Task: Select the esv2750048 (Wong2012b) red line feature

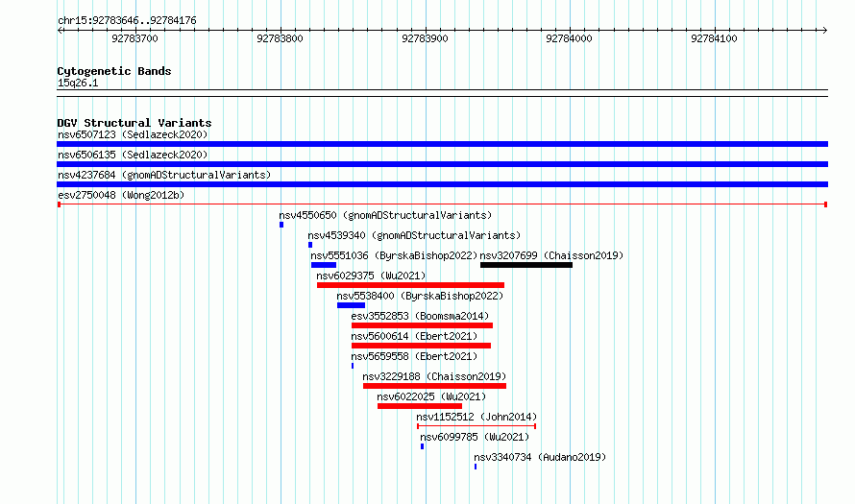Action: click(442, 204)
